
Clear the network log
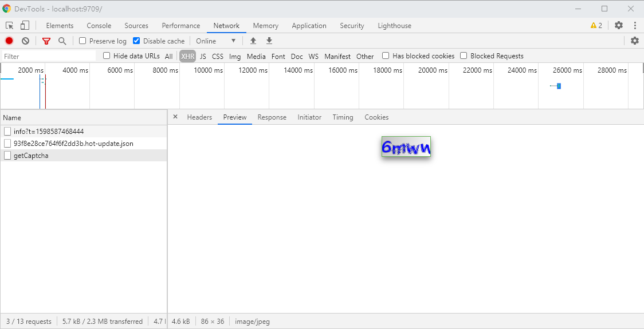[25, 41]
